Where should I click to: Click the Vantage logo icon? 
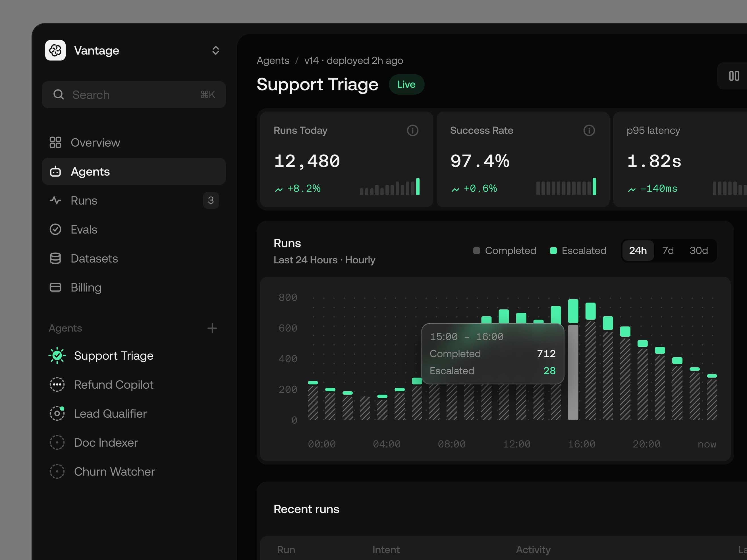[55, 50]
